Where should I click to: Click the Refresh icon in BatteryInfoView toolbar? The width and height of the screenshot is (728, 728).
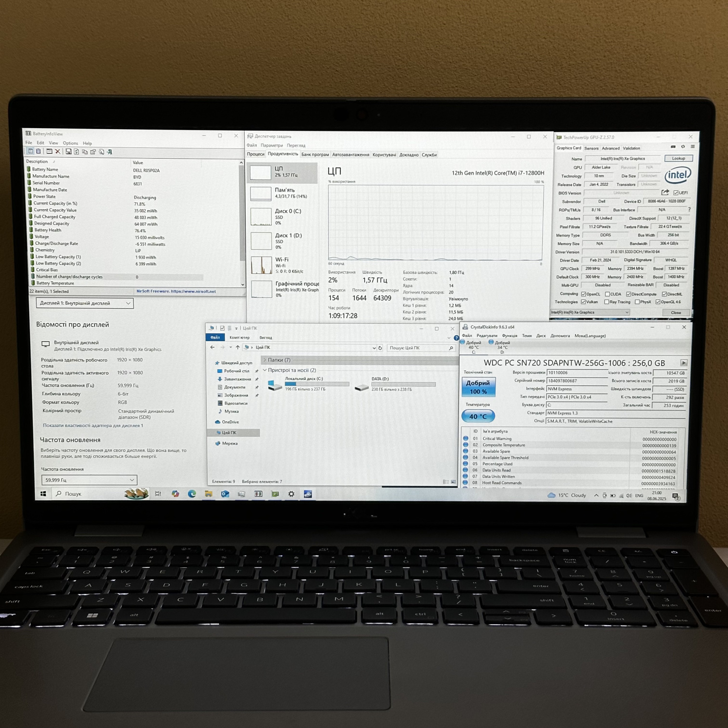[77, 152]
